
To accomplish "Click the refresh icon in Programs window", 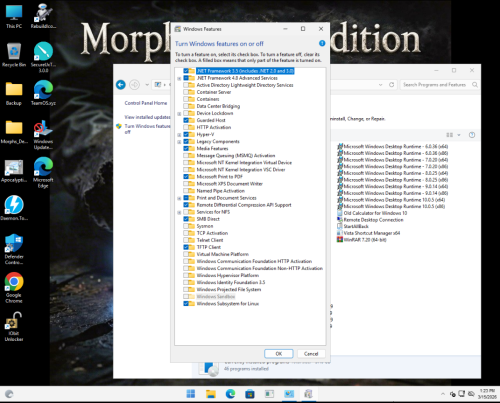I will pos(392,85).
